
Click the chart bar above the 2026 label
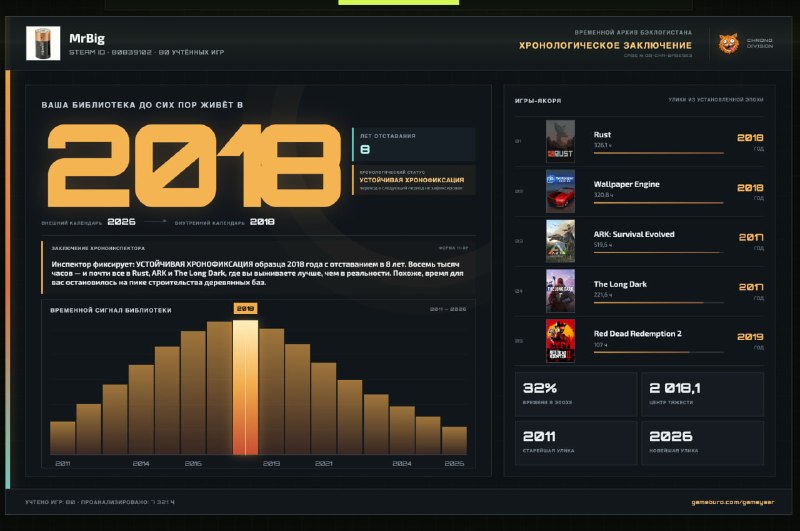[x=454, y=441]
